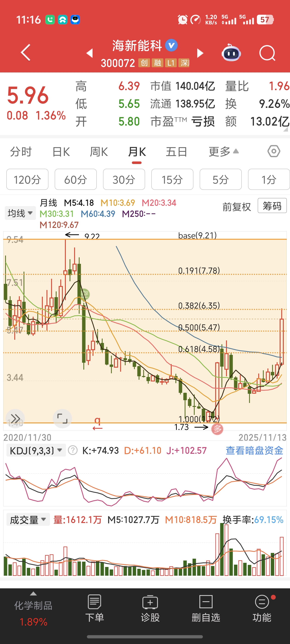
Task: Go to next stock with right triangle
Action: click(200, 53)
